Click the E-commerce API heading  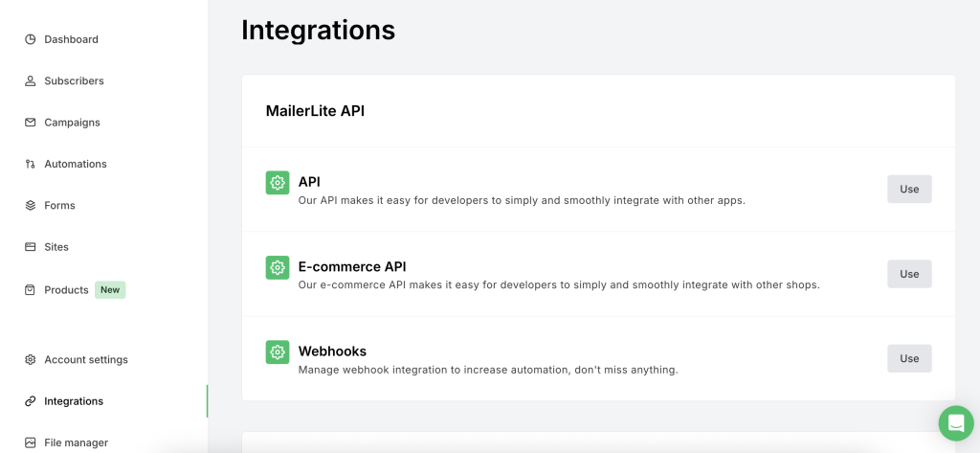pos(352,266)
